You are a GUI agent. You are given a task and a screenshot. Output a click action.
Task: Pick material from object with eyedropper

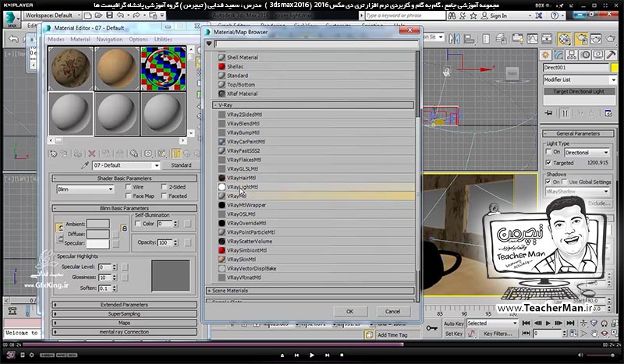(84, 165)
